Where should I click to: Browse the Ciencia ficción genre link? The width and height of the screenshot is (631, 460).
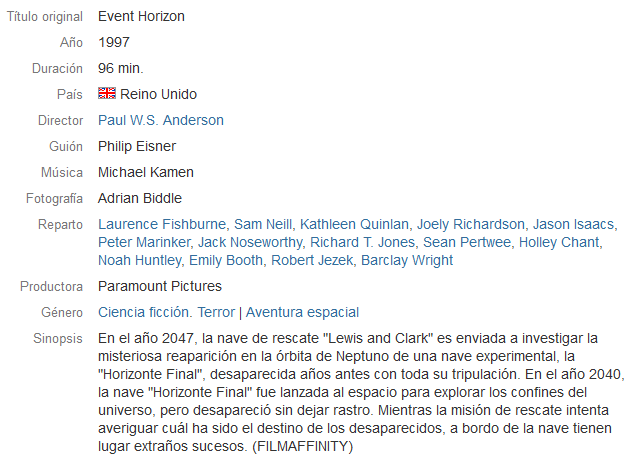tap(145, 312)
